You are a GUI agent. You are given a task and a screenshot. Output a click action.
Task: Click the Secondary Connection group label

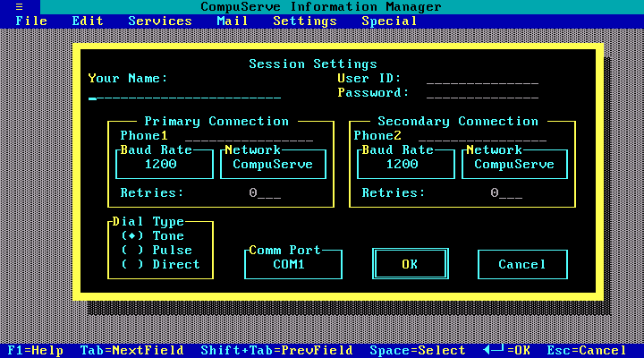pyautogui.click(x=458, y=121)
